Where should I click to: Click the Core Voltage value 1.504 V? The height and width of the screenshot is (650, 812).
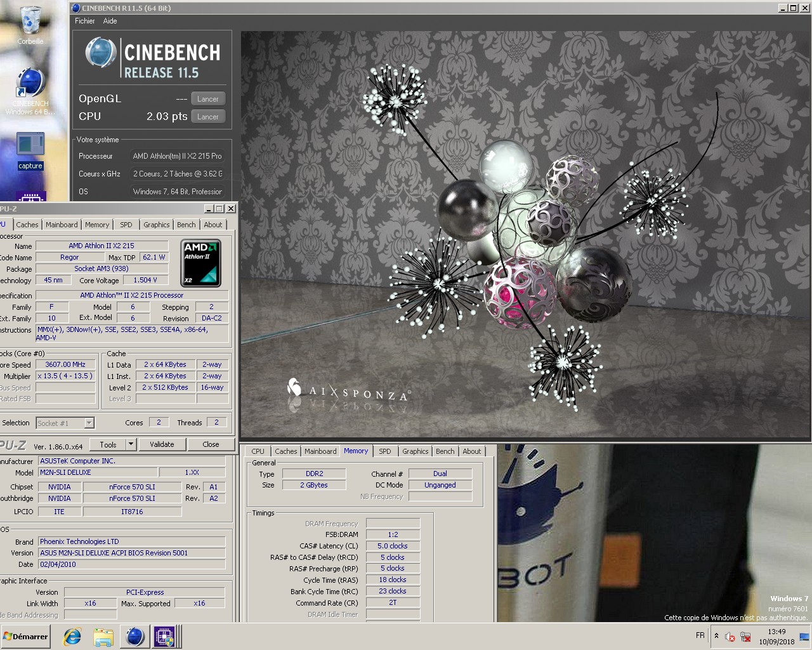click(145, 280)
